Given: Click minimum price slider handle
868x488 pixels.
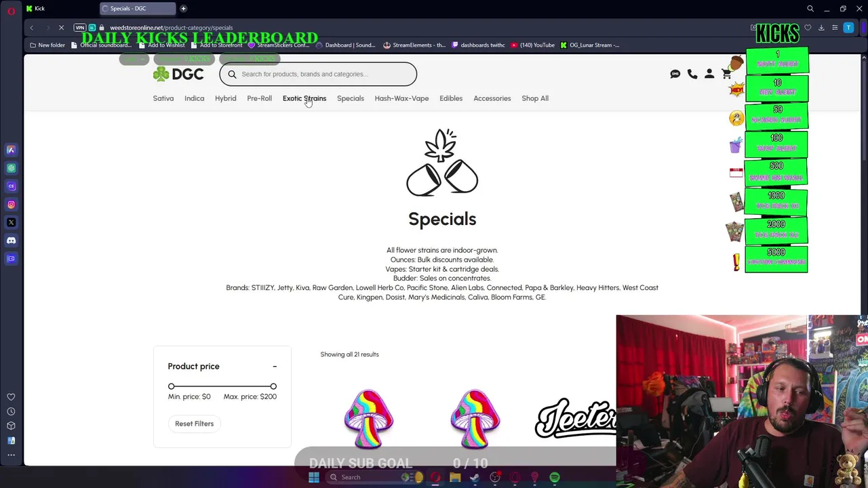Looking at the screenshot, I should (172, 386).
